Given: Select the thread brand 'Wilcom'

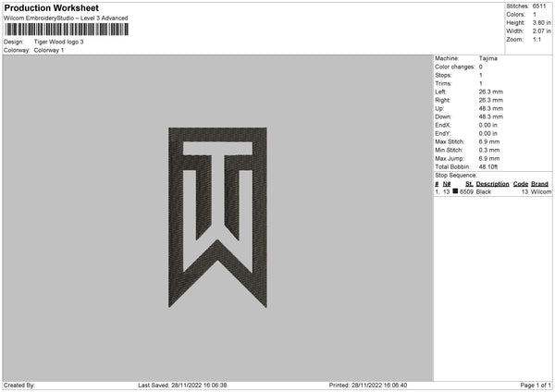Looking at the screenshot, I should pos(541,191).
